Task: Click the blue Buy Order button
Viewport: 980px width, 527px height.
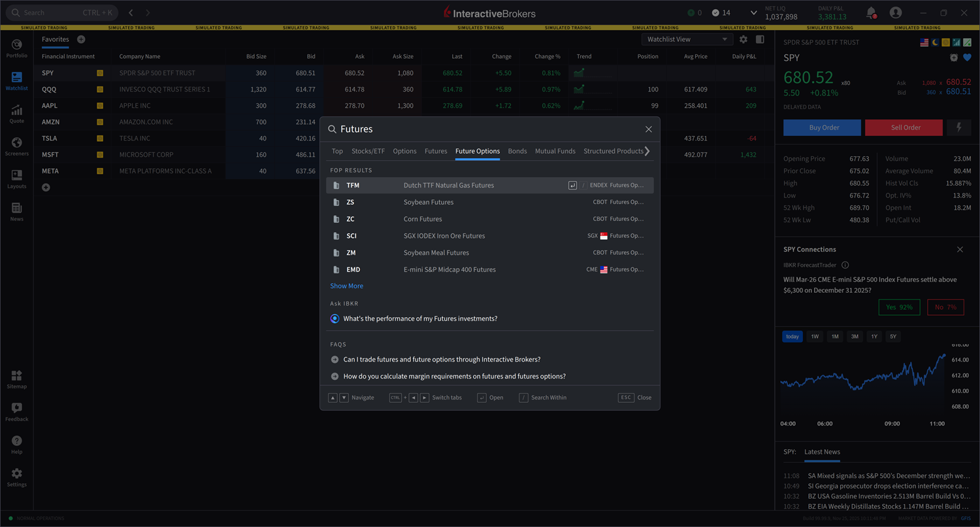Action: click(822, 127)
